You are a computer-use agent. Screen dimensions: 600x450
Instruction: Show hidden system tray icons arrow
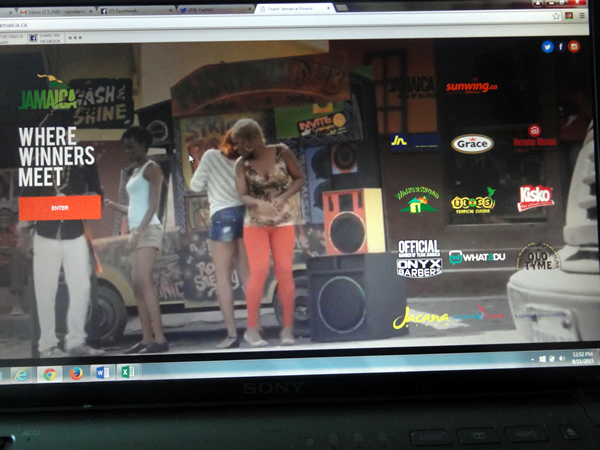[x=533, y=360]
